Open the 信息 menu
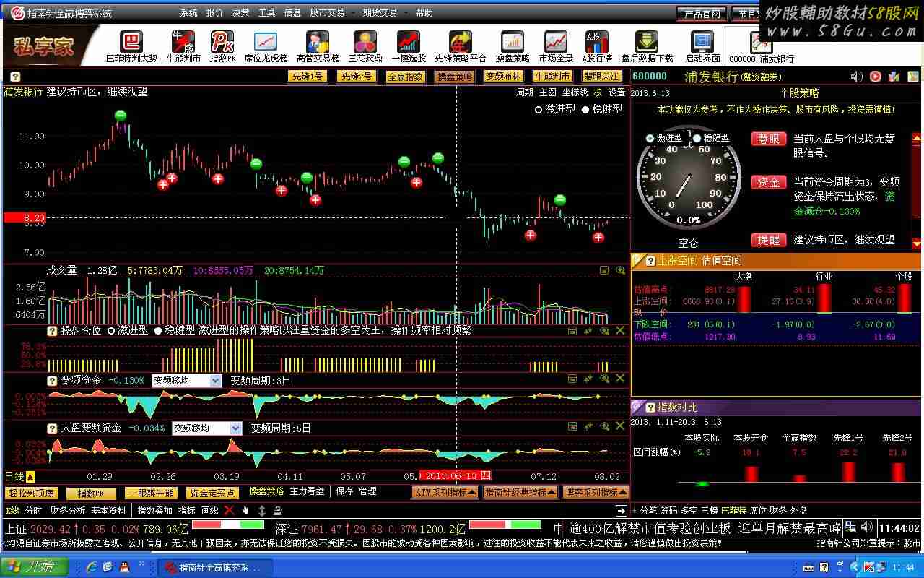924x578 pixels. (x=292, y=13)
